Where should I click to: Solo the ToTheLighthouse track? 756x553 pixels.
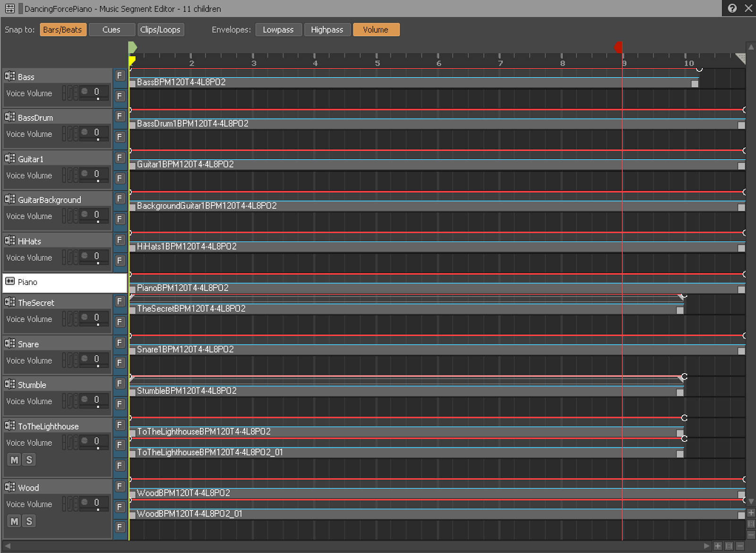29,460
